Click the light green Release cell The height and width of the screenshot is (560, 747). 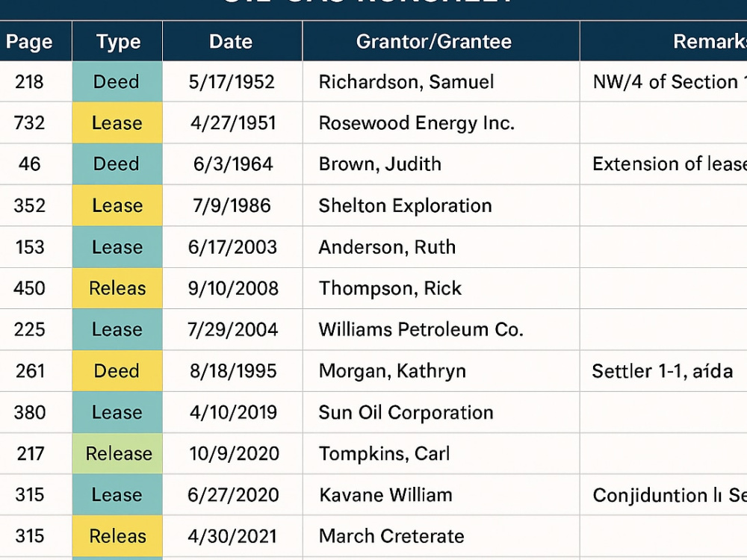[x=117, y=453]
